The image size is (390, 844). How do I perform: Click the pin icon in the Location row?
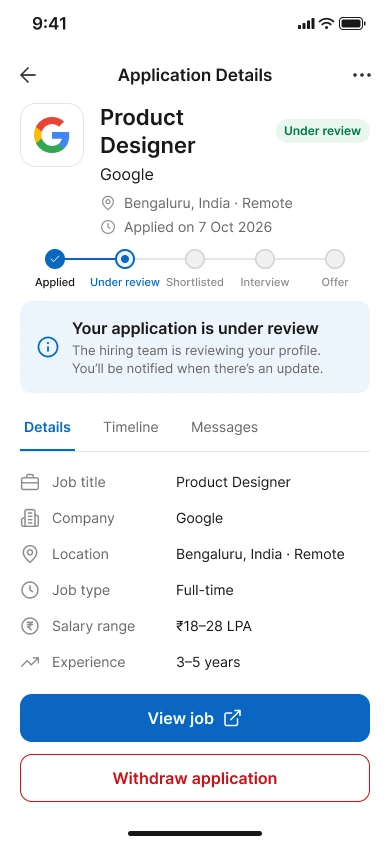point(30,554)
